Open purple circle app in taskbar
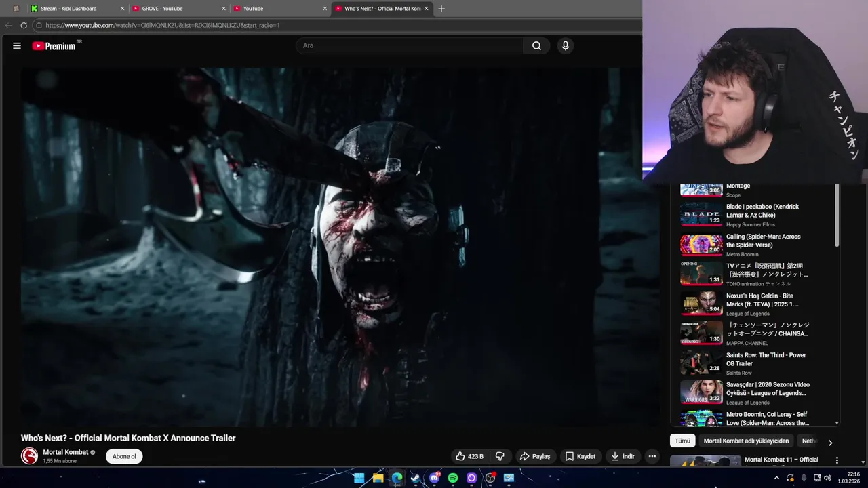The image size is (868, 488). [471, 478]
